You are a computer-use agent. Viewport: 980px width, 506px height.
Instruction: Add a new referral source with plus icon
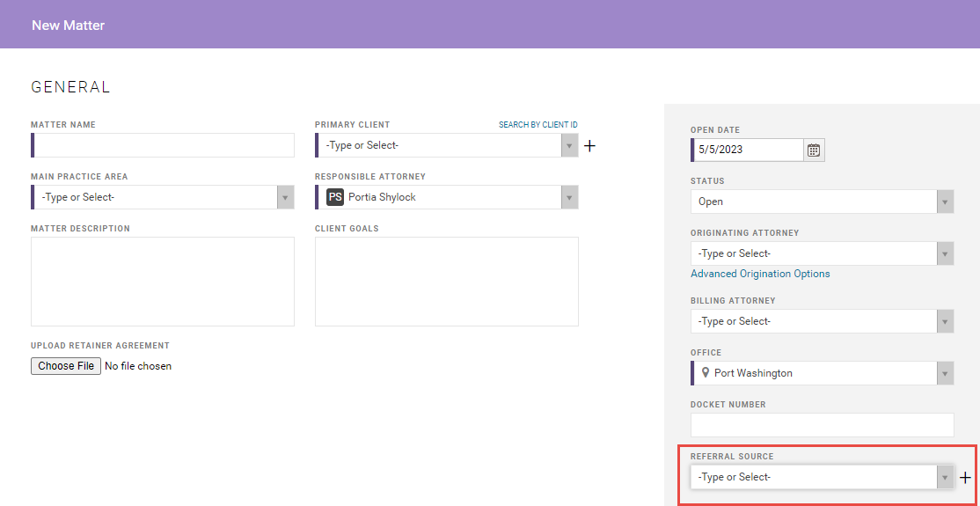click(x=966, y=477)
